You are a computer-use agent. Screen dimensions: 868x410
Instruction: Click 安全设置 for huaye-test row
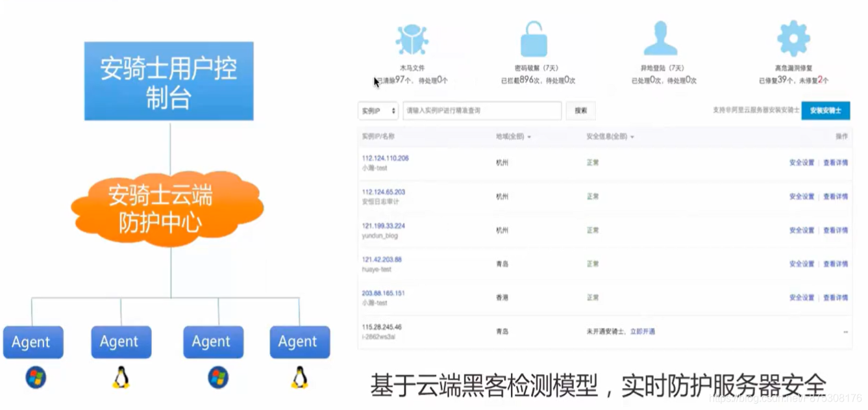802,264
